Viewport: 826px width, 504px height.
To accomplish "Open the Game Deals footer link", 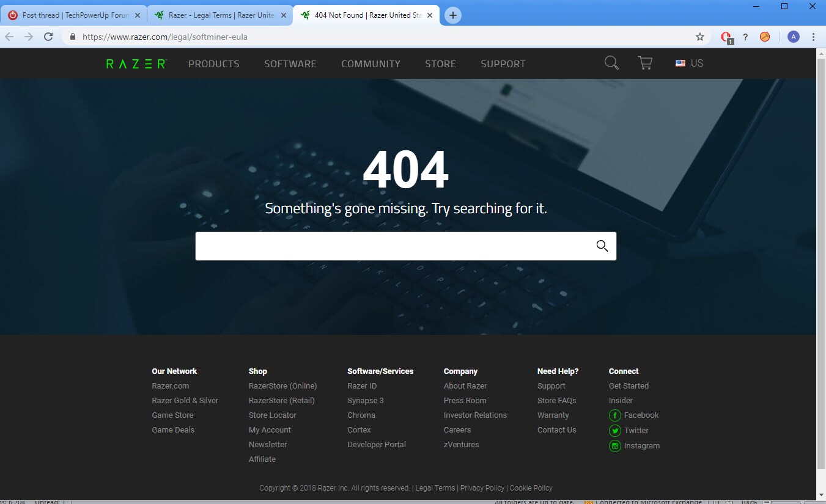I will click(173, 430).
